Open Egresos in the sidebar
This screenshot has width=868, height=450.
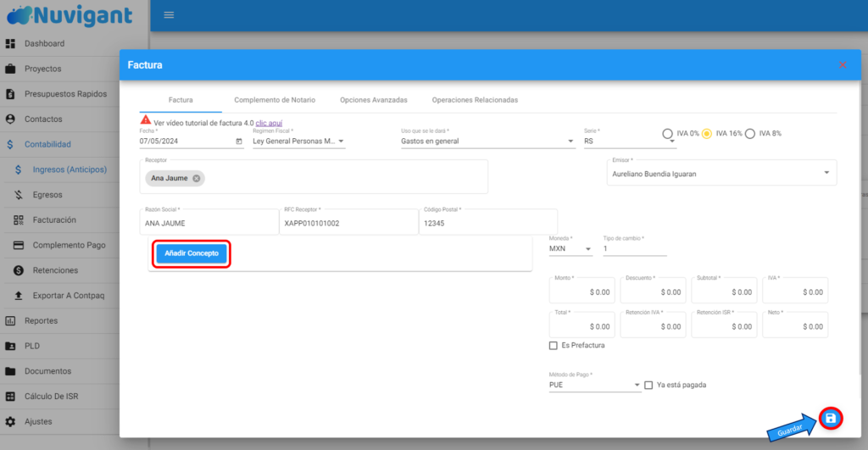pos(47,195)
